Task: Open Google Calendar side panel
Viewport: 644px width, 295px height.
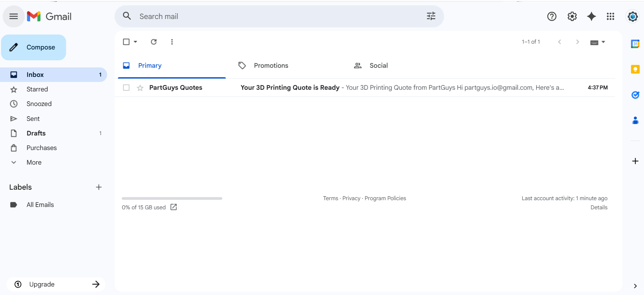Action: coord(635,44)
